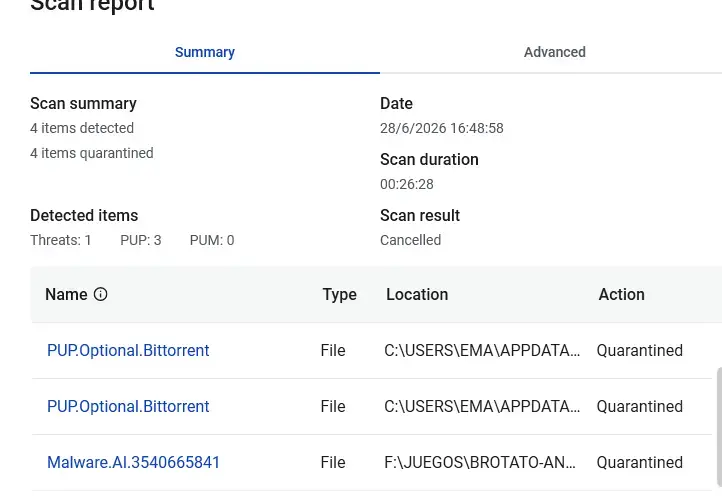This screenshot has width=722, height=500.
Task: Switch to the Summary tab
Action: coord(205,52)
